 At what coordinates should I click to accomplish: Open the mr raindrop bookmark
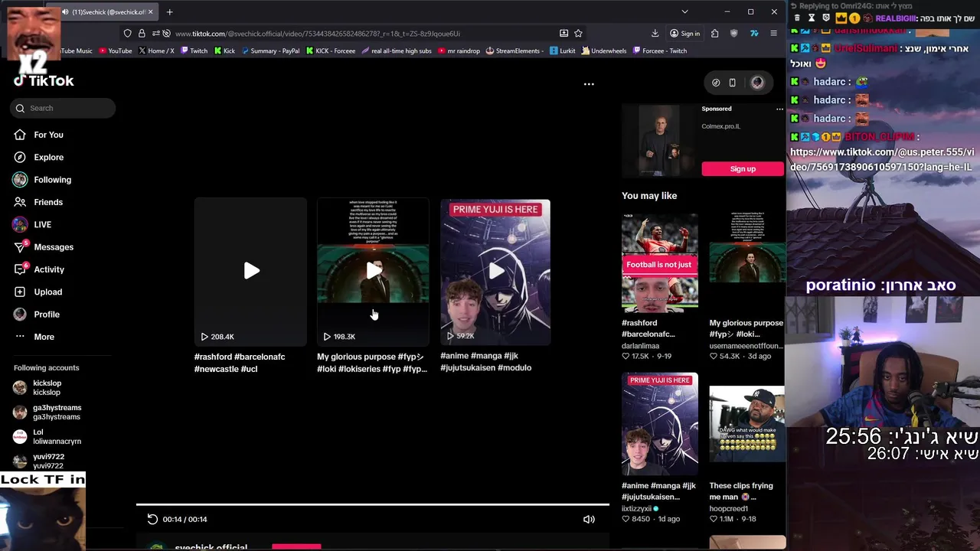click(459, 51)
